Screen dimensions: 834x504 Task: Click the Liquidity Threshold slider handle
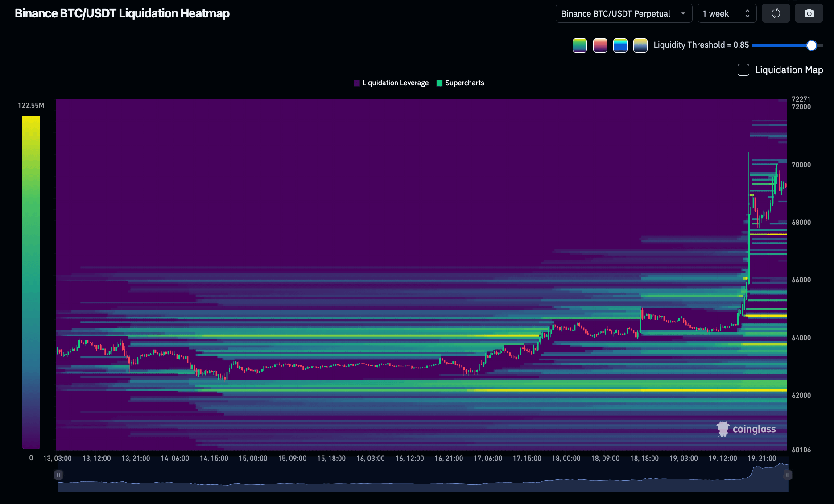(x=812, y=45)
